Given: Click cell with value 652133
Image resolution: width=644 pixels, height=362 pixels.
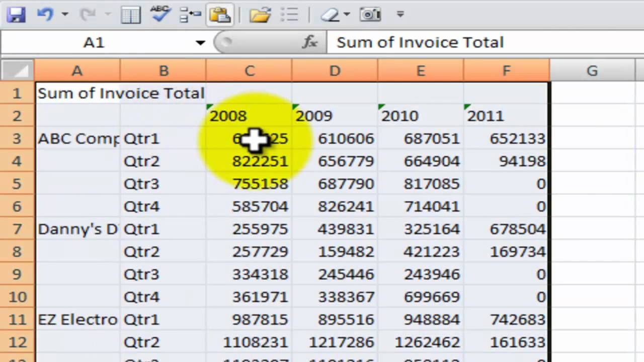Looking at the screenshot, I should [507, 138].
